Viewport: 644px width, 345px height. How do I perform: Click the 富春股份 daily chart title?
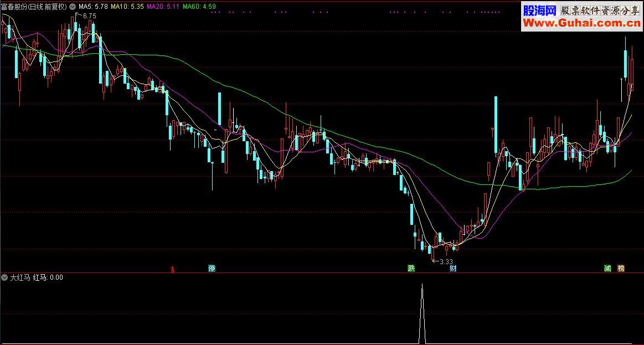(x=34, y=7)
